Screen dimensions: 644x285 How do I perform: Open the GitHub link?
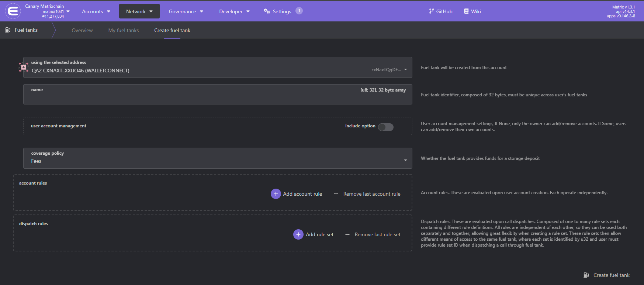[x=440, y=11]
